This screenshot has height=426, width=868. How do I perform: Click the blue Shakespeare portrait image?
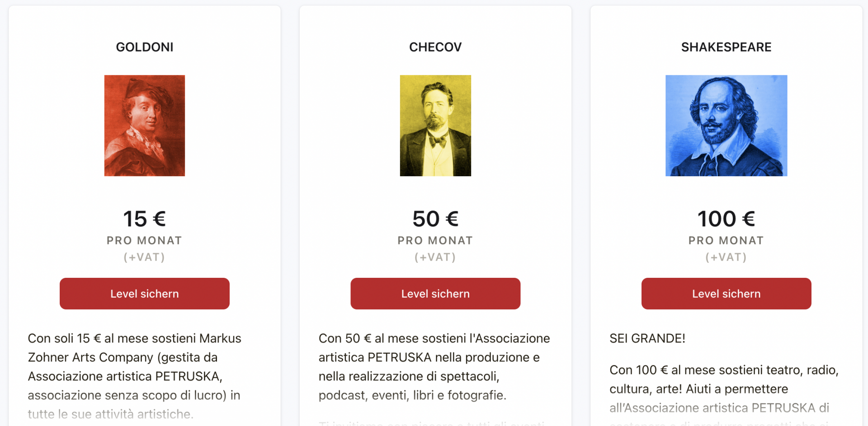point(726,126)
